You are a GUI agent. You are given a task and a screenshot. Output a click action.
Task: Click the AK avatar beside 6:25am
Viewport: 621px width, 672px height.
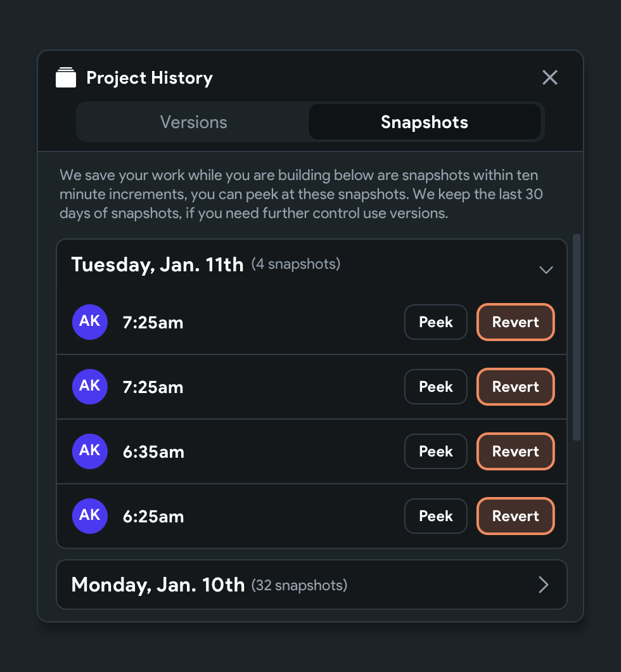pyautogui.click(x=89, y=515)
